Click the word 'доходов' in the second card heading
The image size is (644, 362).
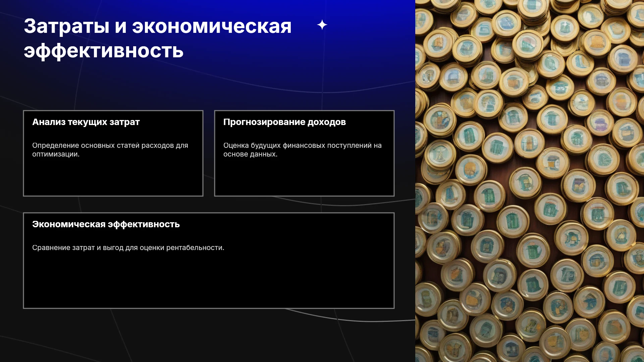(327, 122)
